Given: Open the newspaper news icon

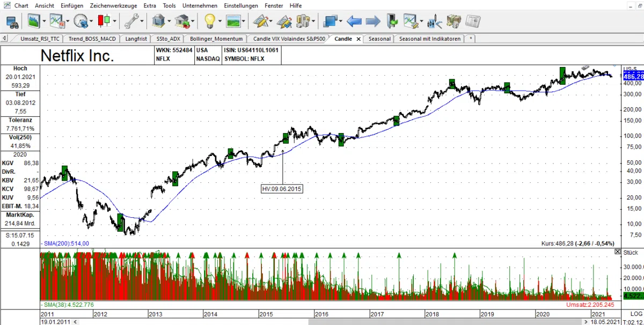Looking at the screenshot, I should click(473, 21).
